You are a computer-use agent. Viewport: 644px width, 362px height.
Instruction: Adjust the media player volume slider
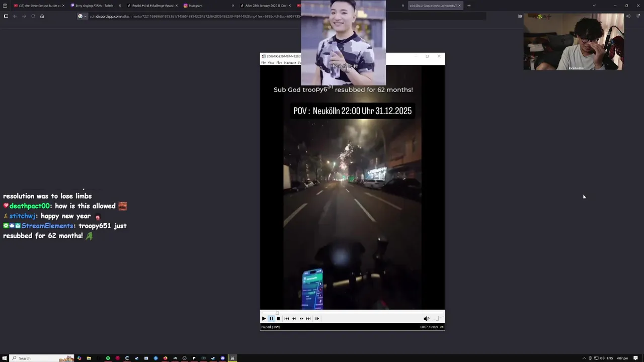(437, 318)
